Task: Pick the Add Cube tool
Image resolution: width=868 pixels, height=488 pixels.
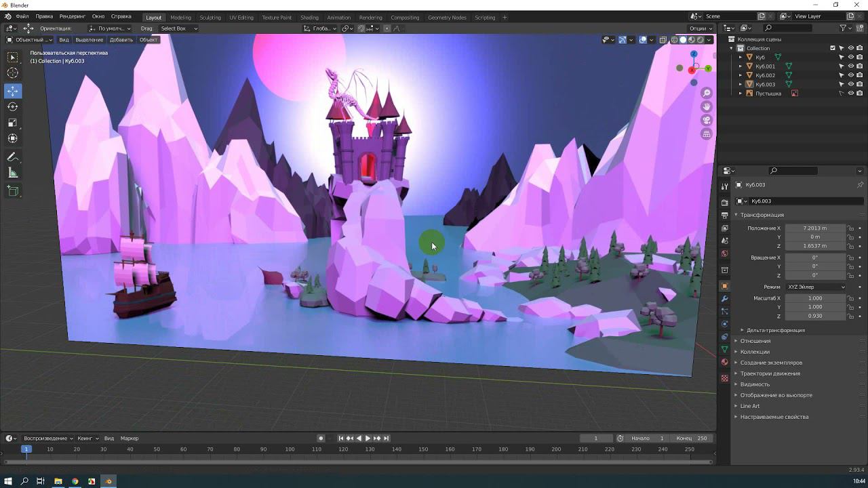Action: click(x=13, y=191)
